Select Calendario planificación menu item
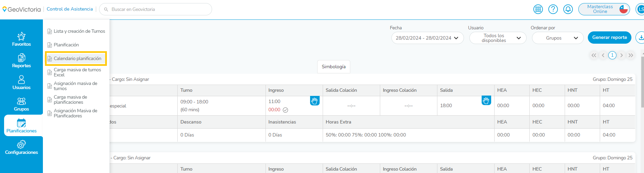Viewport: 644px width, 173px height. 77,58
